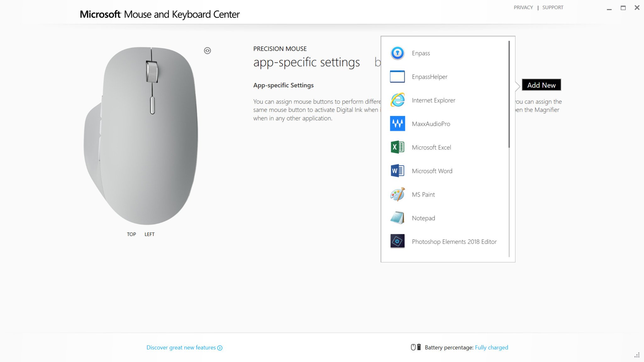The image size is (644, 362).
Task: Click the settings gear icon
Action: 207,50
